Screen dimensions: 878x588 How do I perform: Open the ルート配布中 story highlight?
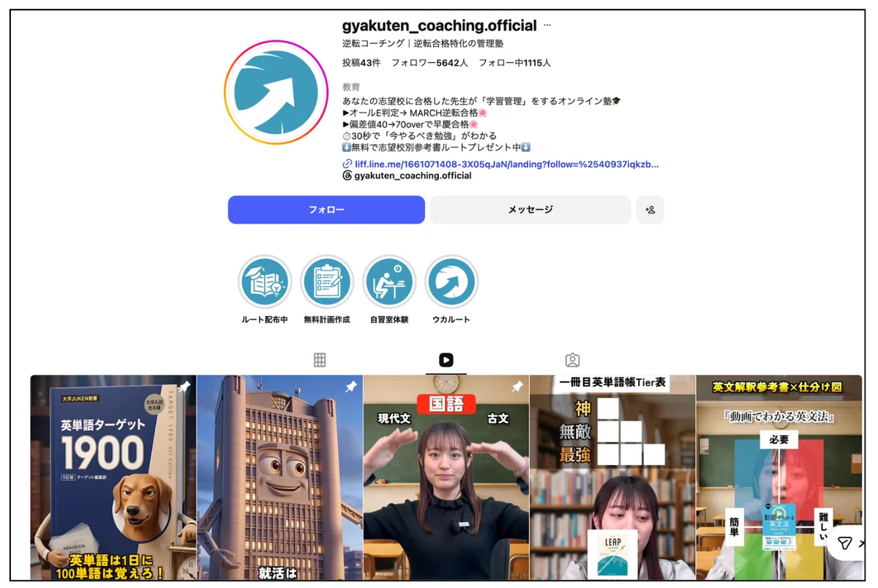[265, 290]
